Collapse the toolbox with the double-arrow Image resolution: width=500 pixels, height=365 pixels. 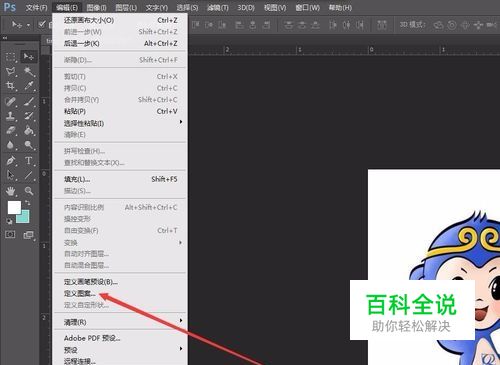pos(5,38)
